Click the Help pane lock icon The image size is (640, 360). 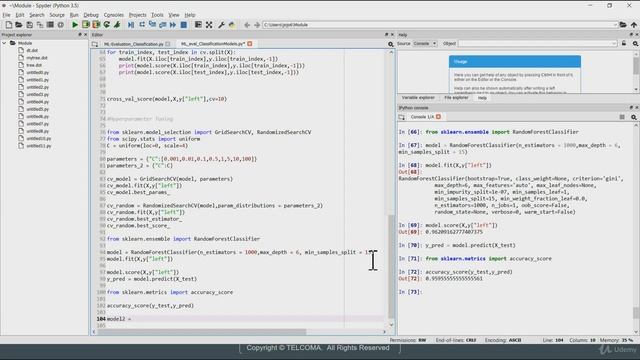[x=624, y=43]
